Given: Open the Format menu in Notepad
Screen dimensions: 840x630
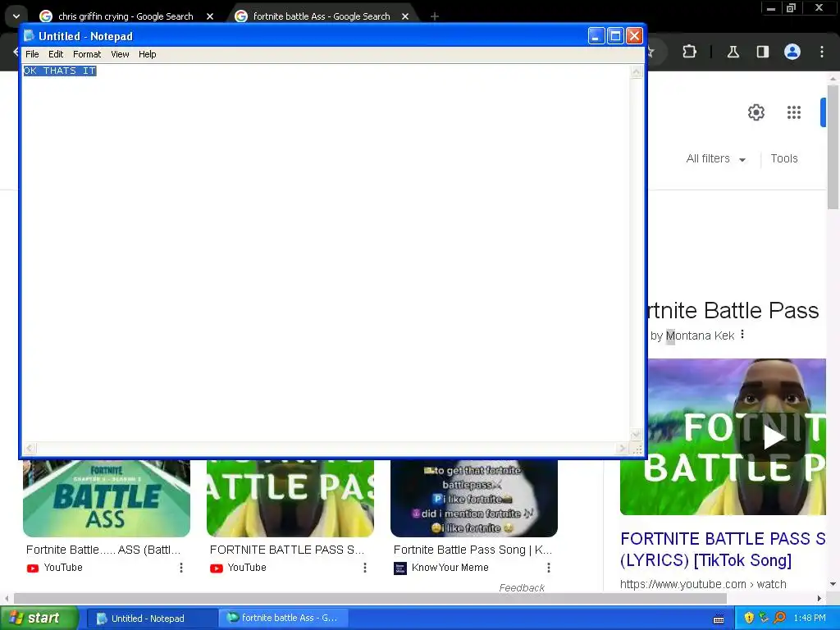Looking at the screenshot, I should click(87, 54).
